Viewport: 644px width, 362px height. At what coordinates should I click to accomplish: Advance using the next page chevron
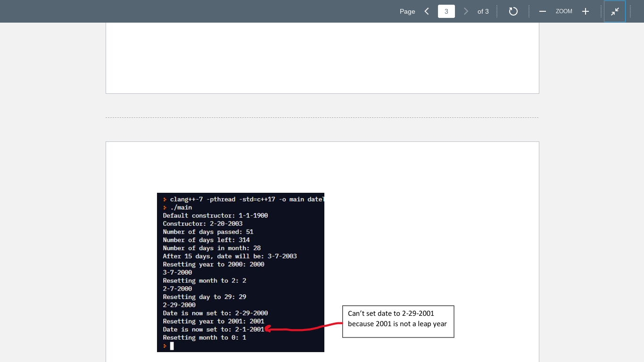(x=466, y=11)
